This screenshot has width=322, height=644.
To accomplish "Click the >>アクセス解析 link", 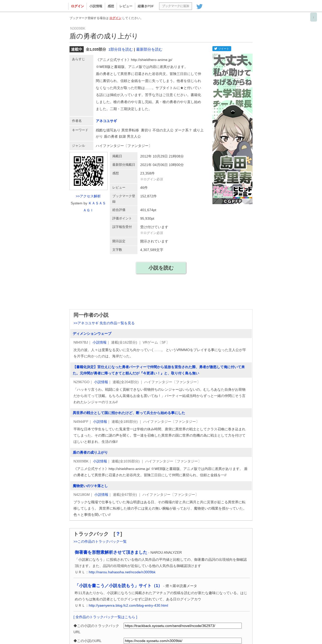I will tap(88, 196).
